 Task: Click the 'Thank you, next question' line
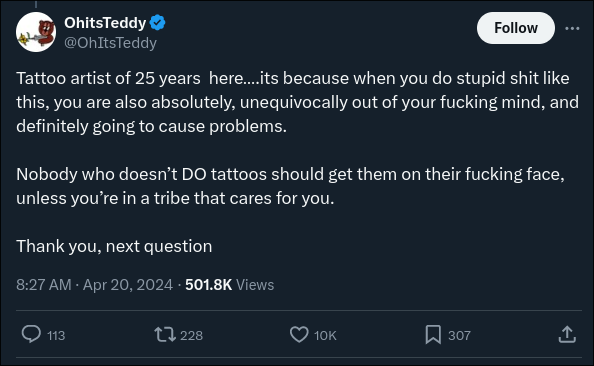[114, 246]
